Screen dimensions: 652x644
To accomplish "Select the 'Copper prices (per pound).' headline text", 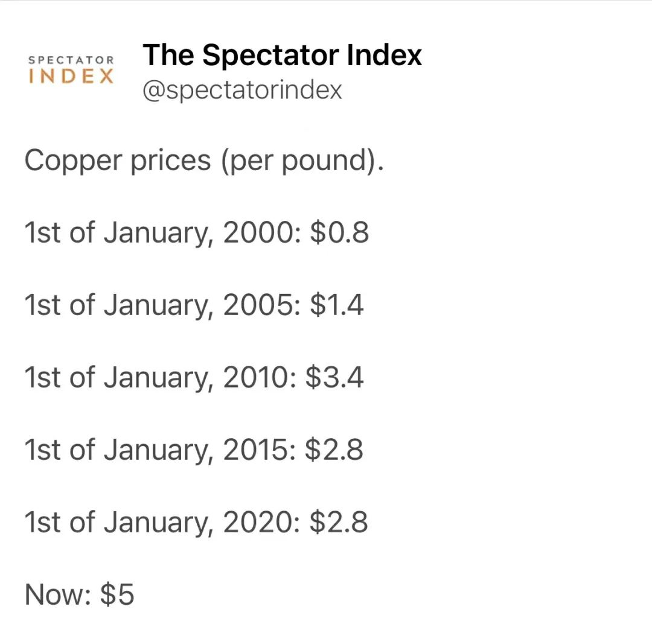I will click(x=204, y=161).
